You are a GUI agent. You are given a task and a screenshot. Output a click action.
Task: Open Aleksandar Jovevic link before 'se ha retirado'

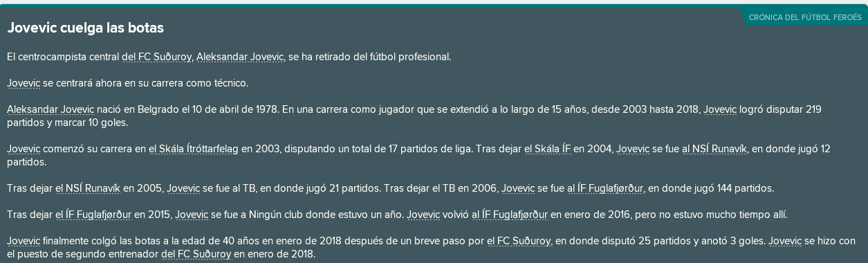coord(240,57)
